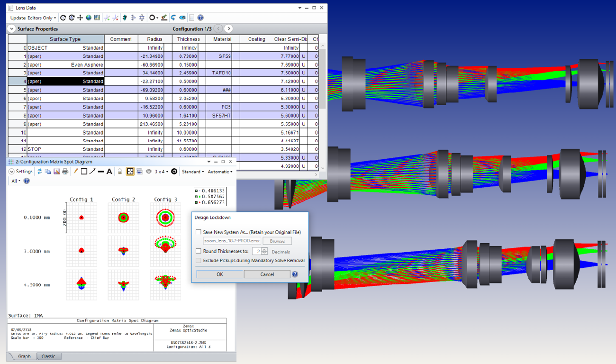Click the axes icon with red X mark
Image resolution: width=616 pixels, height=364 pixels.
[116, 18]
